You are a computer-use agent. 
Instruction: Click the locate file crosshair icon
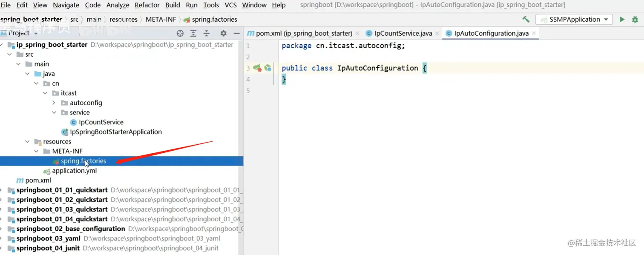tap(180, 33)
